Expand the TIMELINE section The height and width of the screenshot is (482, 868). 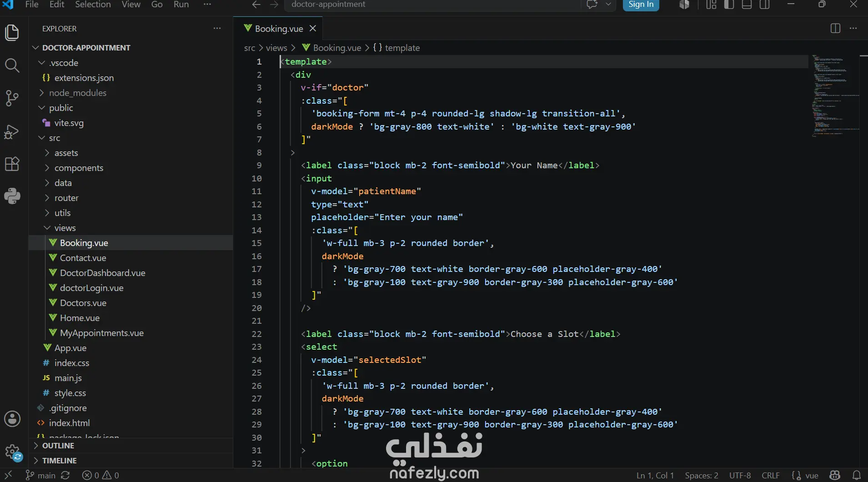(x=131, y=461)
